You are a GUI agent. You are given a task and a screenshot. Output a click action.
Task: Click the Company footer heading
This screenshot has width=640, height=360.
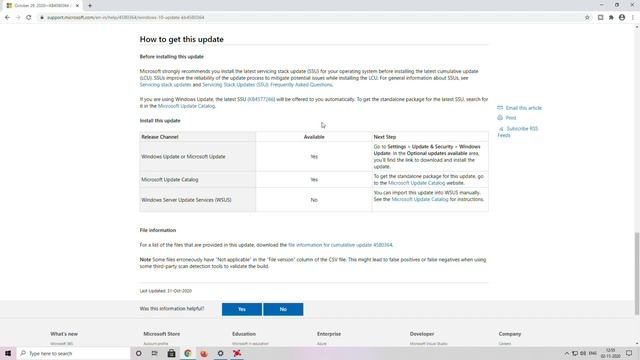(x=510, y=334)
